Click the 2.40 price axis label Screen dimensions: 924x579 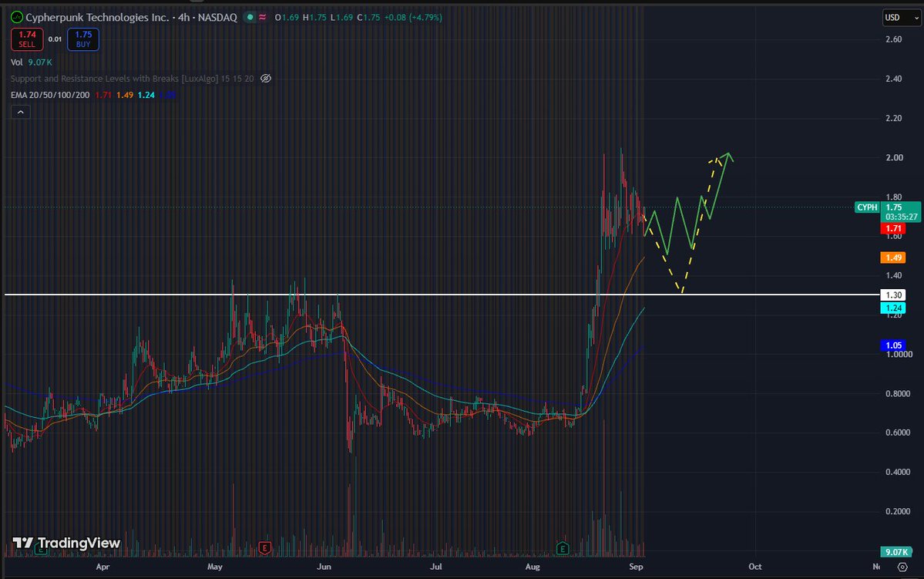tap(893, 79)
